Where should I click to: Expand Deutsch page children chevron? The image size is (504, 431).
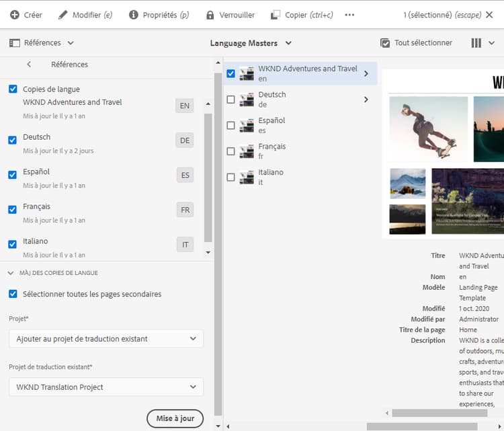click(x=366, y=100)
